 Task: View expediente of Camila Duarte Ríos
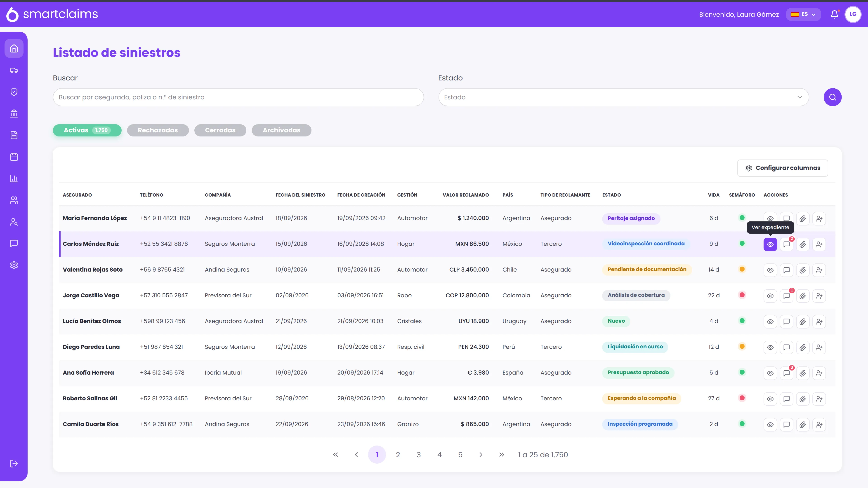pyautogui.click(x=770, y=425)
